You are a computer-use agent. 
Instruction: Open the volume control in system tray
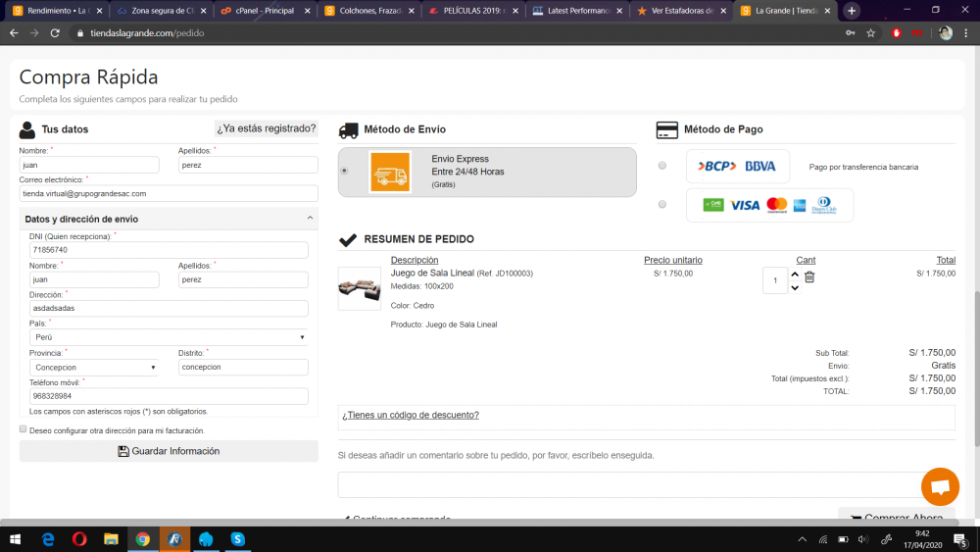[x=863, y=539]
